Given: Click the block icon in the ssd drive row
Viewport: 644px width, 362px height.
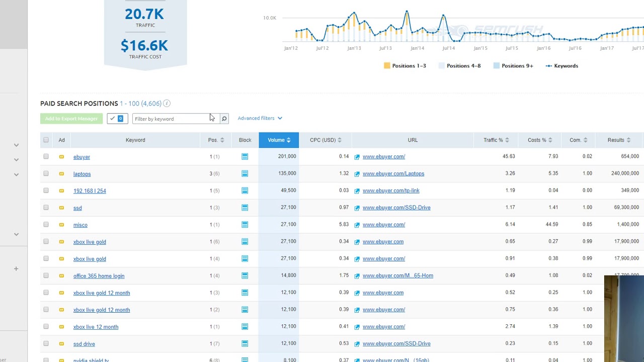Looking at the screenshot, I should click(x=245, y=343).
